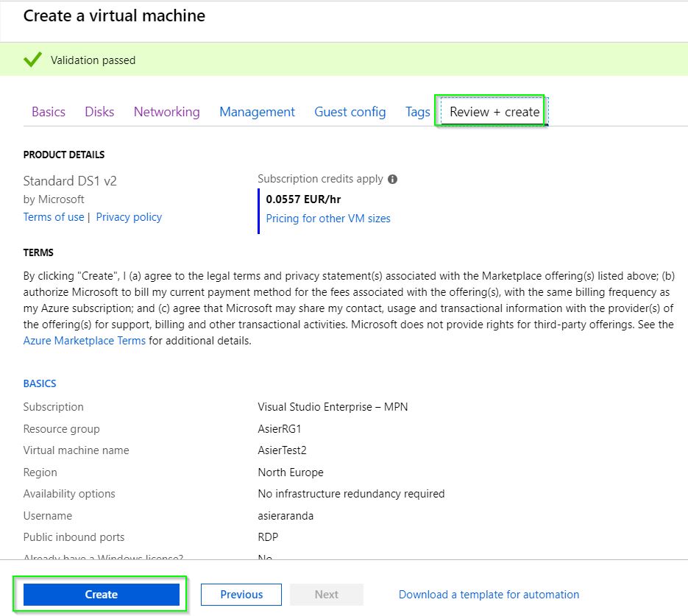Click the TERMS heading
Viewport: 688px width, 616px height.
pyautogui.click(x=38, y=252)
